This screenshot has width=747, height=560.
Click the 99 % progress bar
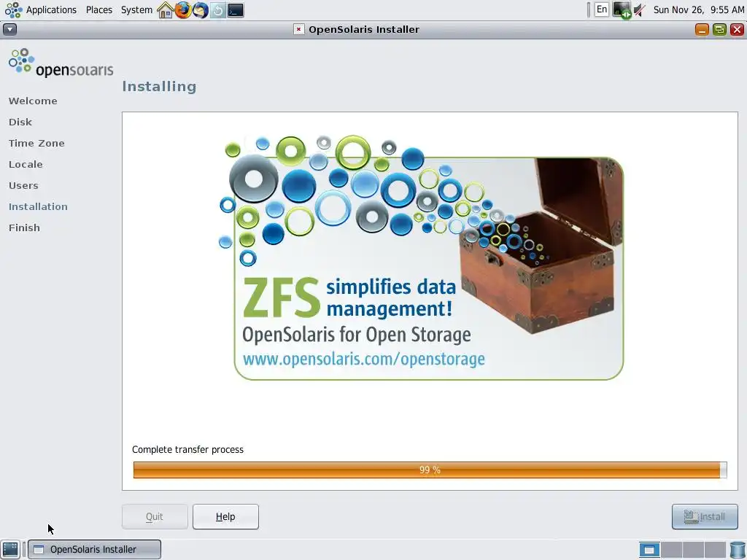pos(430,470)
